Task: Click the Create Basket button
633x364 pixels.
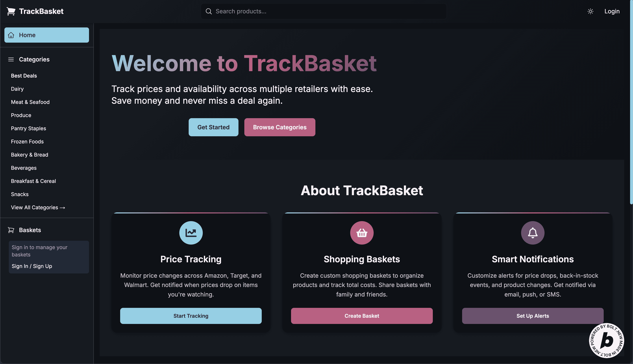Action: pos(362,316)
